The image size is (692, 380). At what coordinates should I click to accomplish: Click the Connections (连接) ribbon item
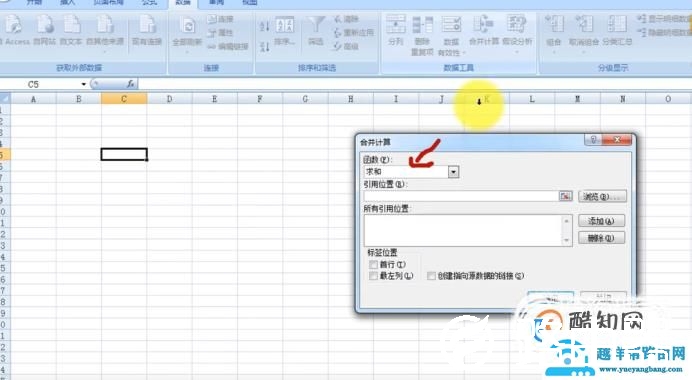tap(220, 19)
